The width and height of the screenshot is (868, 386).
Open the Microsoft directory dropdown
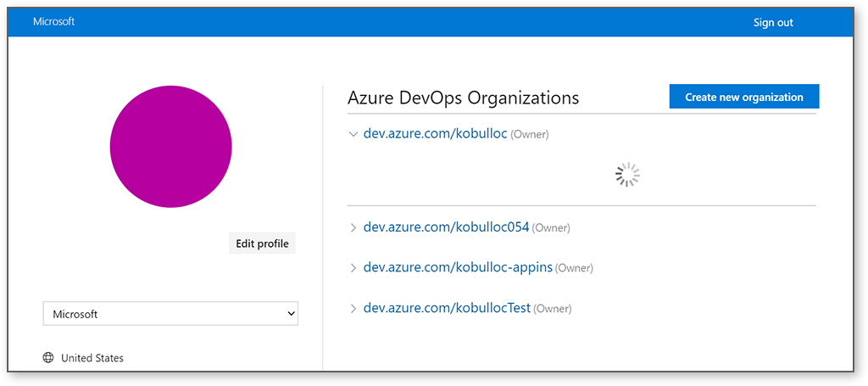pyautogui.click(x=170, y=314)
